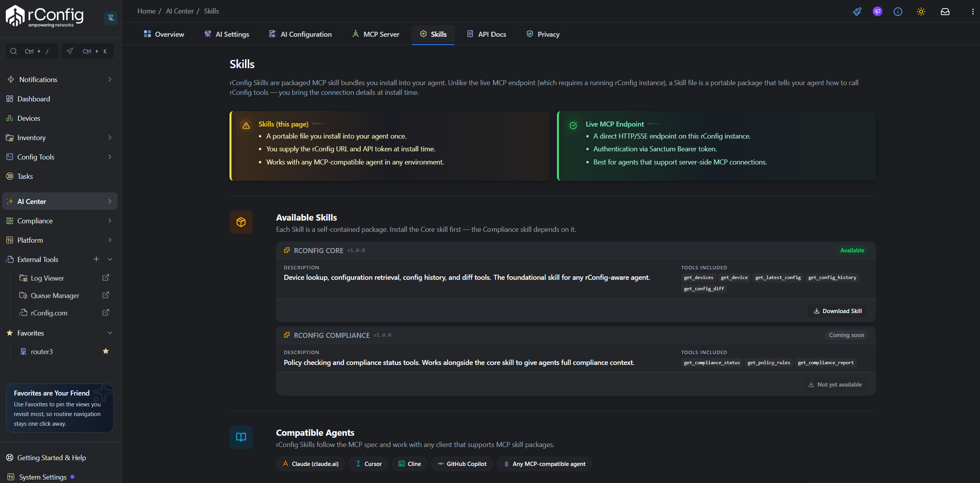Switch to the AI Configuration tab
The width and height of the screenshot is (980, 483).
(x=300, y=34)
